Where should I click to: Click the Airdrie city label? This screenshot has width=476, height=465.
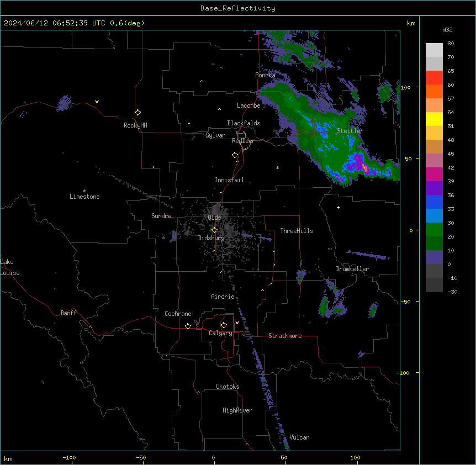pyautogui.click(x=223, y=297)
